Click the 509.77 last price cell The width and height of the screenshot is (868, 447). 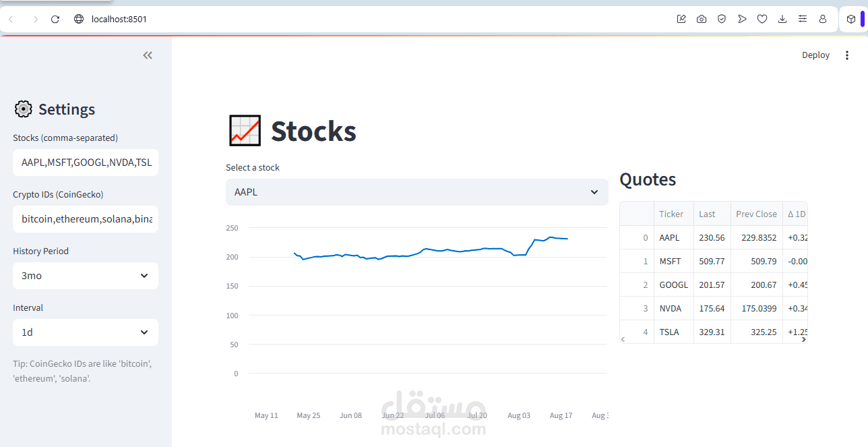click(x=712, y=261)
